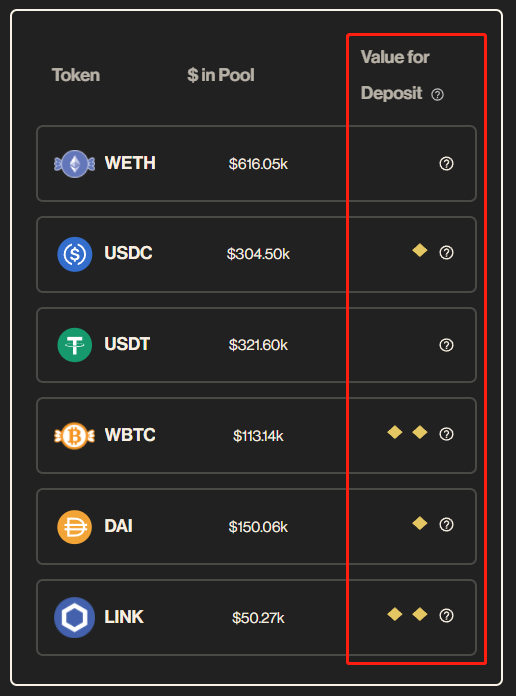The image size is (516, 696).
Task: Open the help icon in WETH row
Action: (x=446, y=164)
